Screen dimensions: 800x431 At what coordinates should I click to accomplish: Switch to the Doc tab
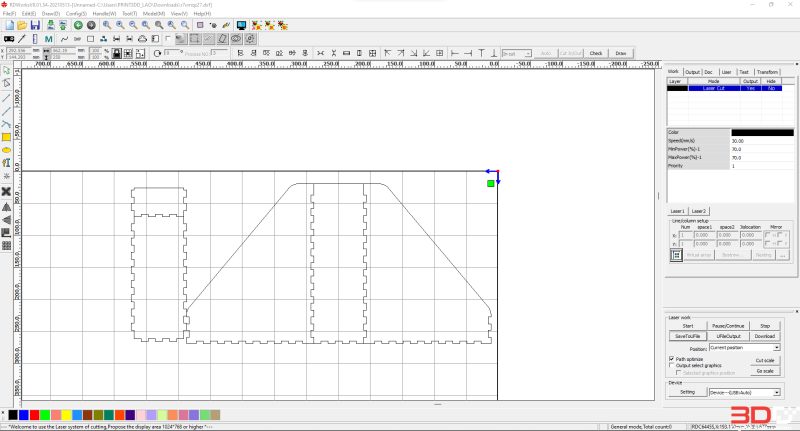tap(708, 72)
